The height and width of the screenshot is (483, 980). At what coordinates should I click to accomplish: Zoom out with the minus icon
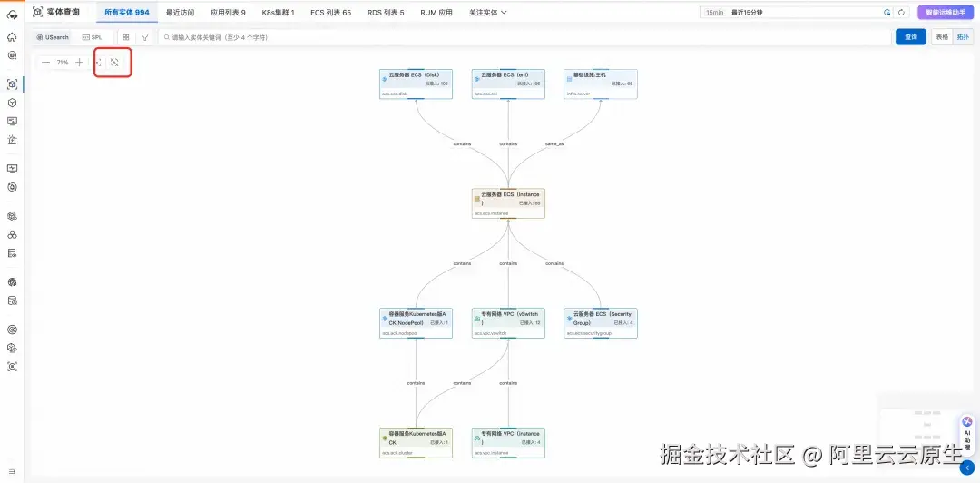tap(45, 63)
